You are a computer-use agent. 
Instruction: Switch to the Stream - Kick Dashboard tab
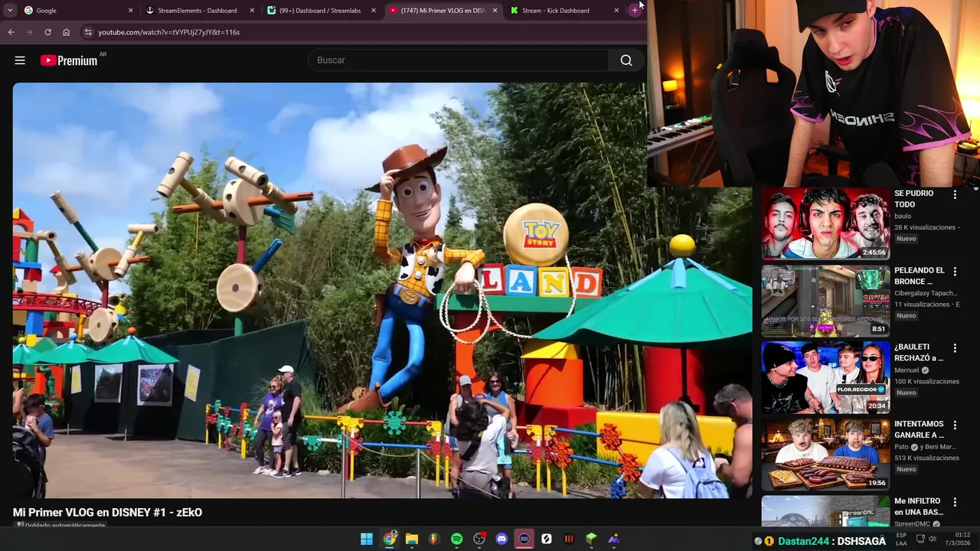coord(563,10)
